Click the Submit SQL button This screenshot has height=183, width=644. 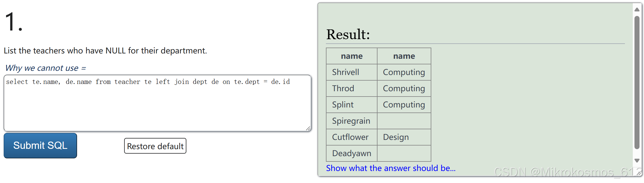tap(40, 146)
